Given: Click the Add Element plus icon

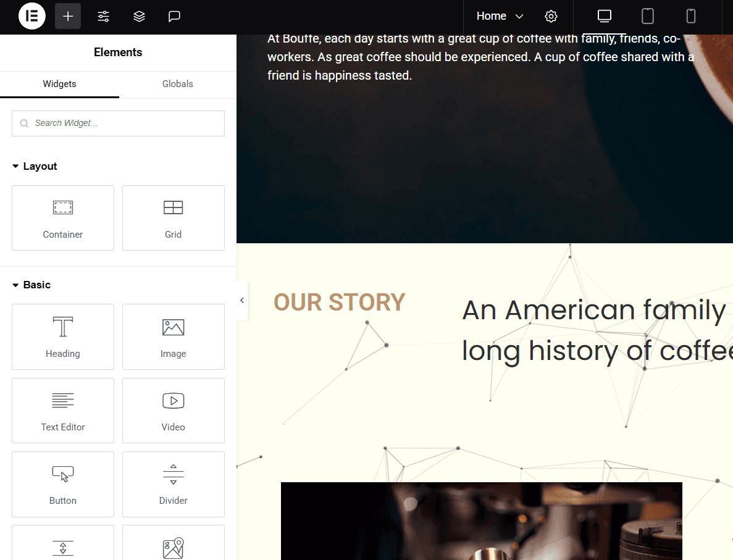Looking at the screenshot, I should point(67,16).
